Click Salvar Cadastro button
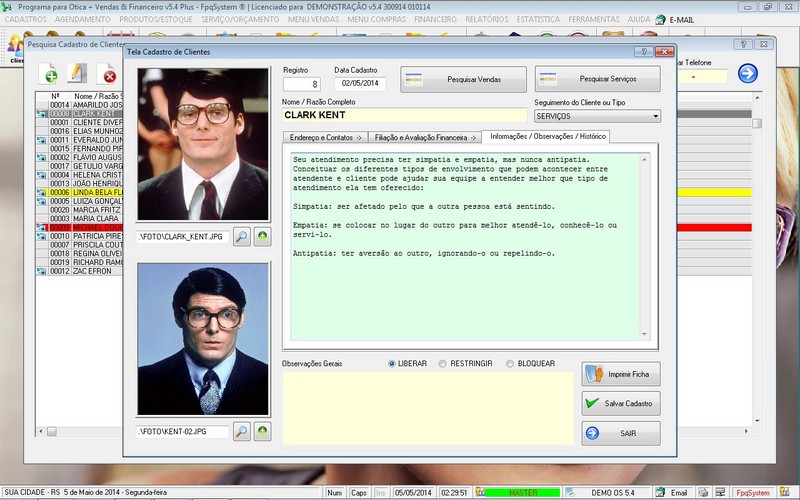 click(621, 404)
